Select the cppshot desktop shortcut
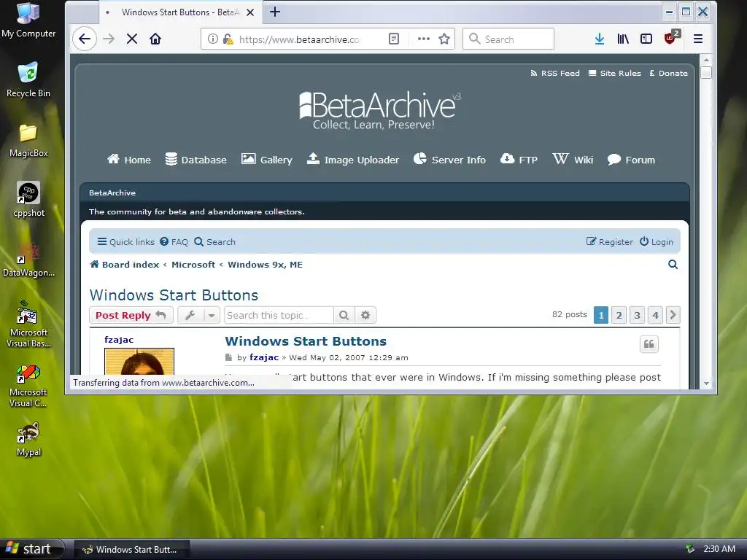747x560 pixels. (28, 200)
